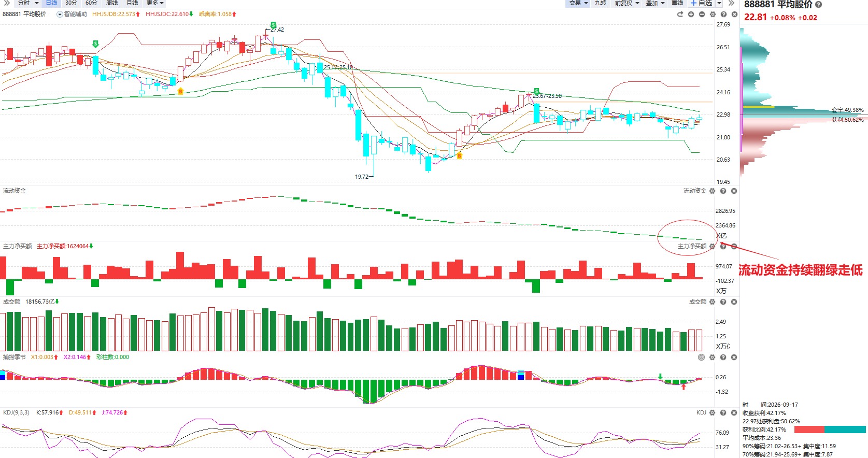Click the target icon in 捕捞季节 panel
Image resolution: width=868 pixels, height=458 pixels.
701,357
